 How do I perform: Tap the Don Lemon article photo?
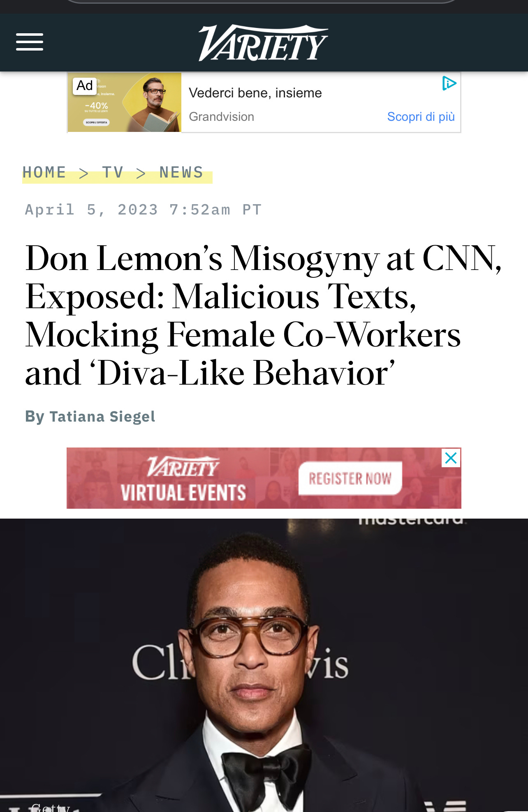click(264, 665)
